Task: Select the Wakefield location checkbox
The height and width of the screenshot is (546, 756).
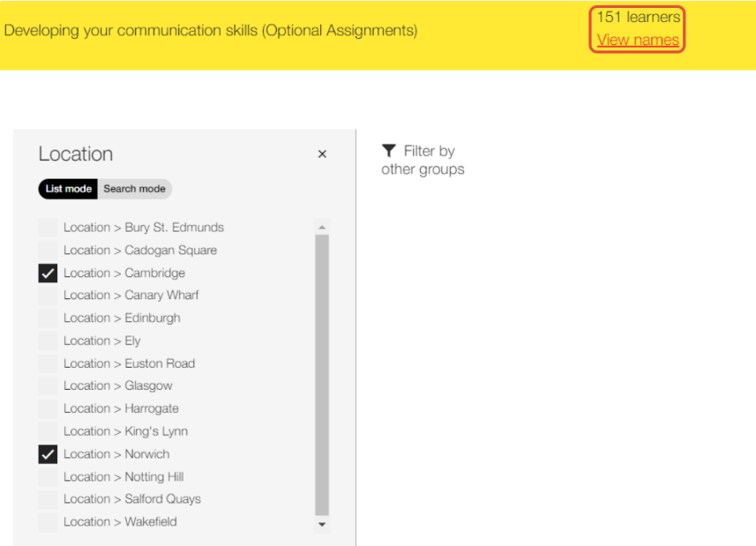Action: pos(48,522)
